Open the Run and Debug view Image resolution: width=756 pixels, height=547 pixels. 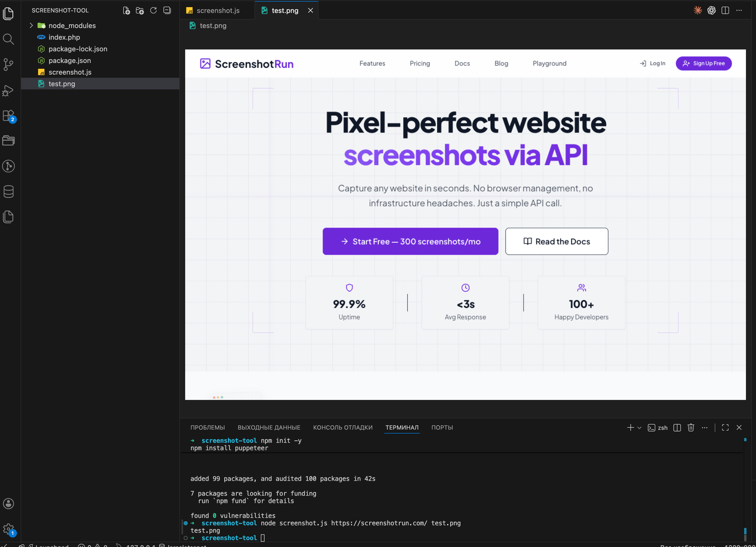coord(8,90)
